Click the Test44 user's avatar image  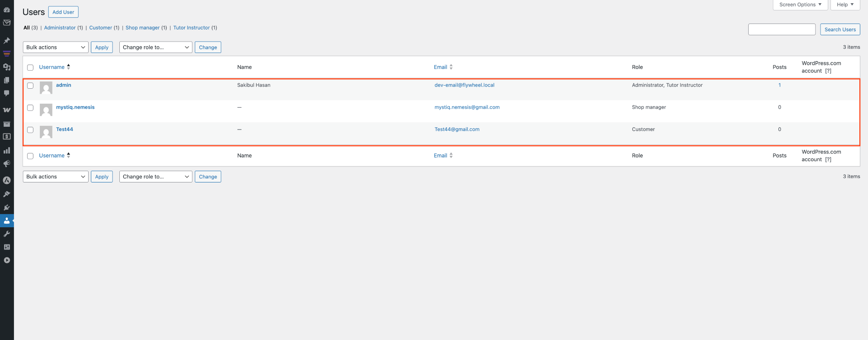pyautogui.click(x=46, y=132)
